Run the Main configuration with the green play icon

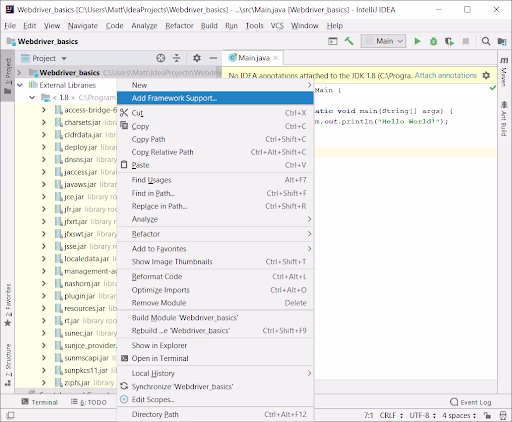(417, 41)
